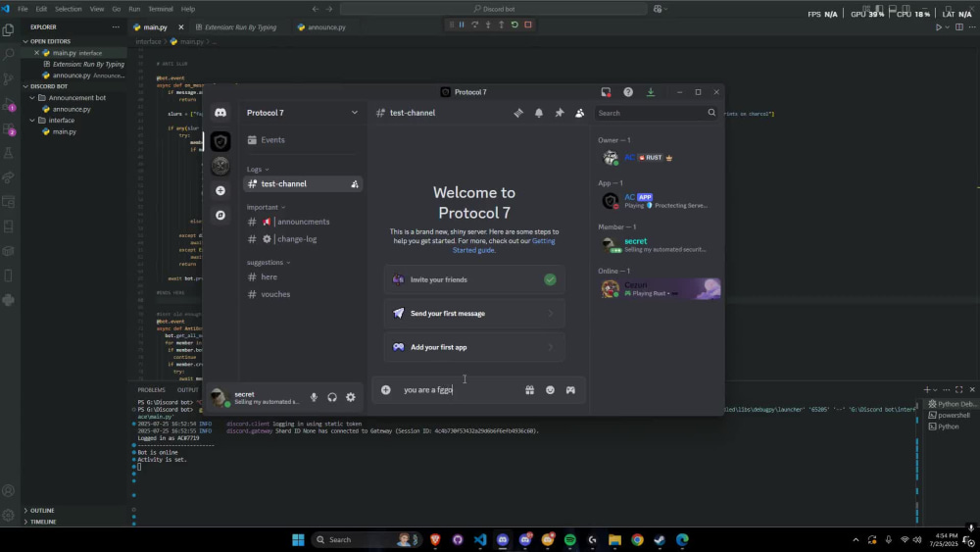Toggle member list icon in header
This screenshot has width=980, height=552.
point(580,113)
